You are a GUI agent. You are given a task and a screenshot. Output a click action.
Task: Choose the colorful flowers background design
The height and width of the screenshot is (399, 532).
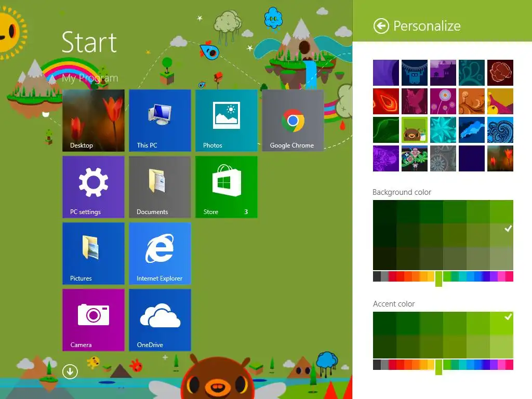[x=414, y=158]
